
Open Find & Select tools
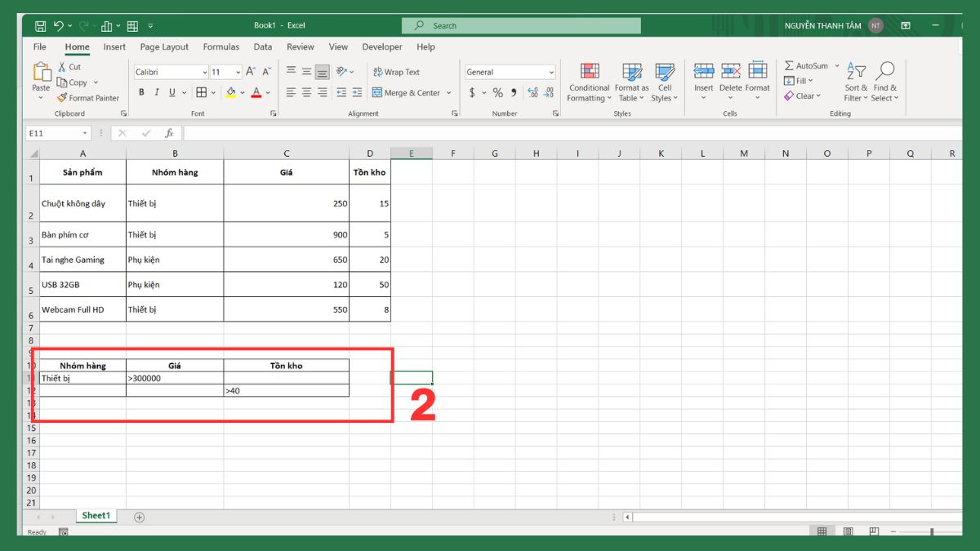tap(884, 82)
